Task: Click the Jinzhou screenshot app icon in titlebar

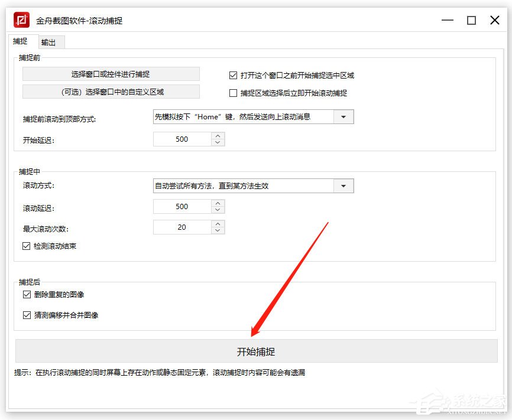Action: [x=20, y=19]
